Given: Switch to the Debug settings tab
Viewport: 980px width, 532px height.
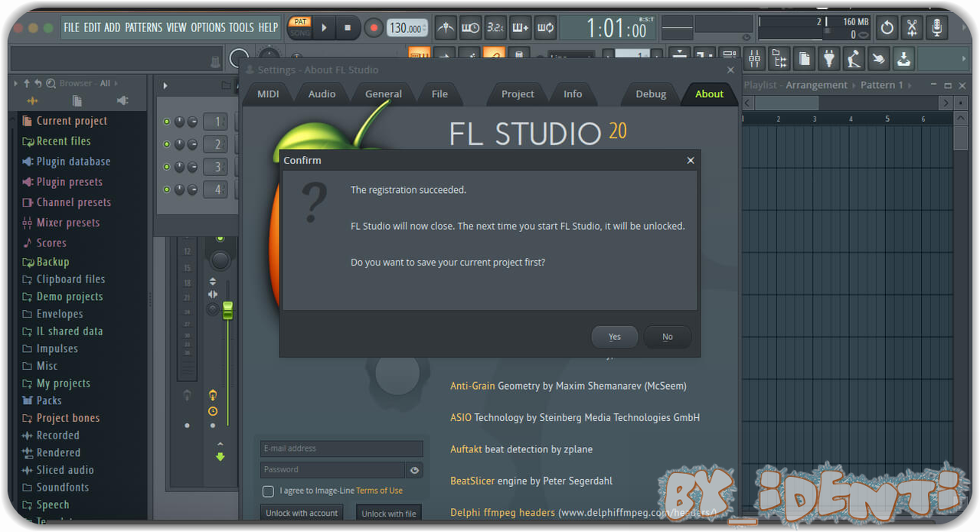Looking at the screenshot, I should (651, 94).
